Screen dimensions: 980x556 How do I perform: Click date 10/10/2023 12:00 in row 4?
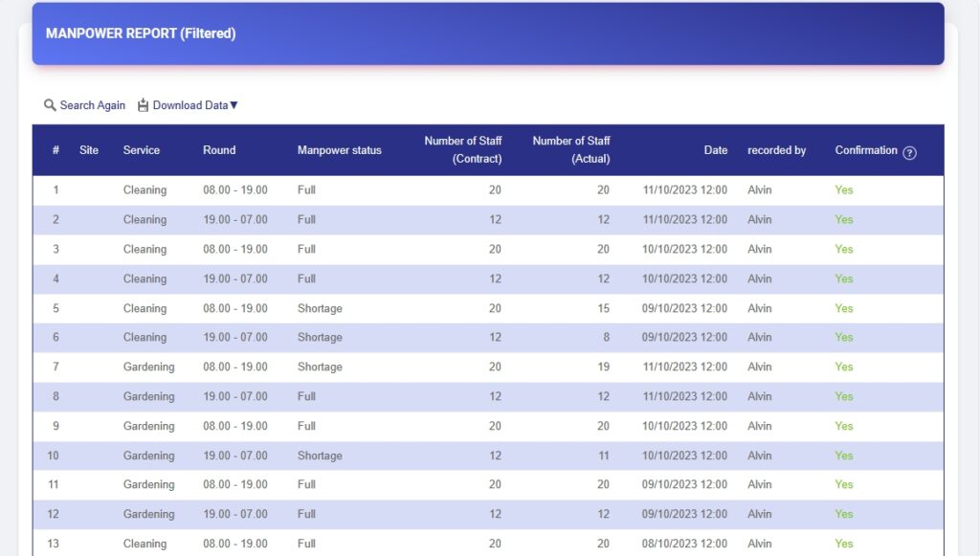[x=684, y=278]
